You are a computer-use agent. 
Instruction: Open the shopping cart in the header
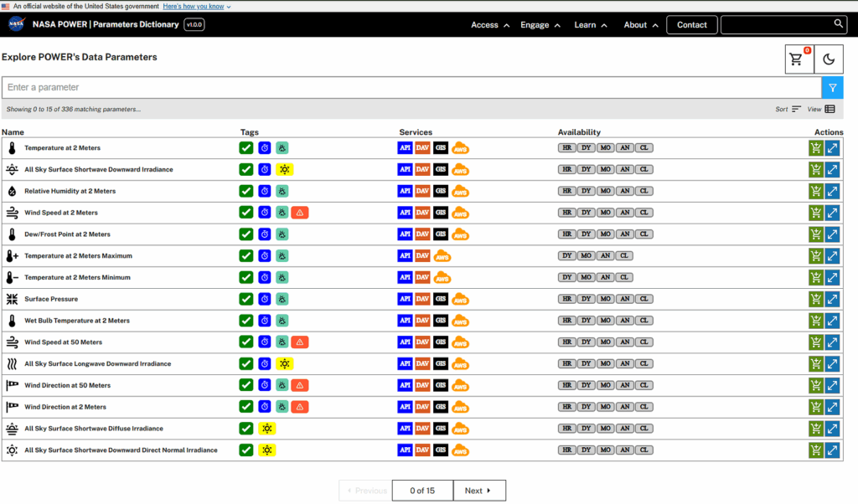[799, 59]
